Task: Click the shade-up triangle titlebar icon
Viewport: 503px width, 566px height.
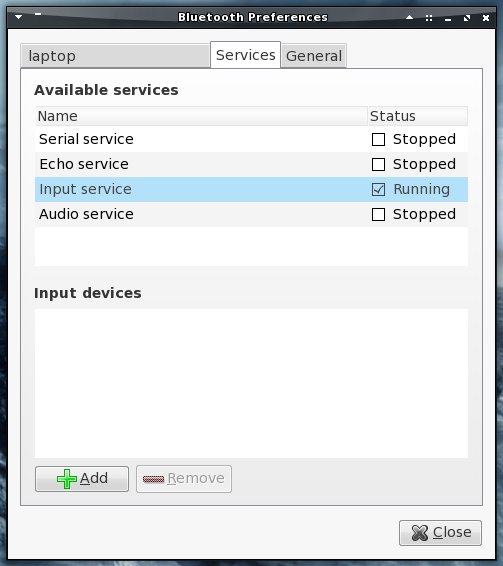Action: 409,17
